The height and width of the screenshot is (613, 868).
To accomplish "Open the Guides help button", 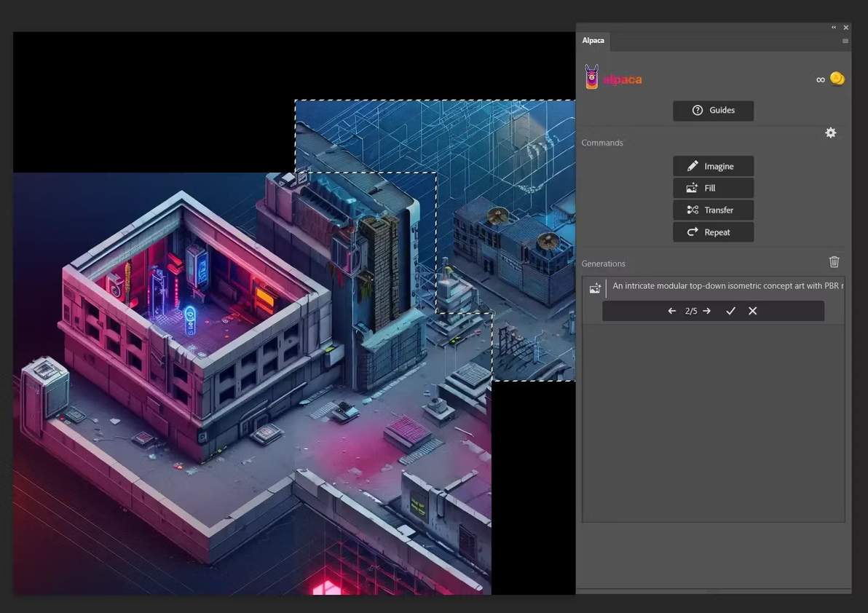I will coord(713,110).
